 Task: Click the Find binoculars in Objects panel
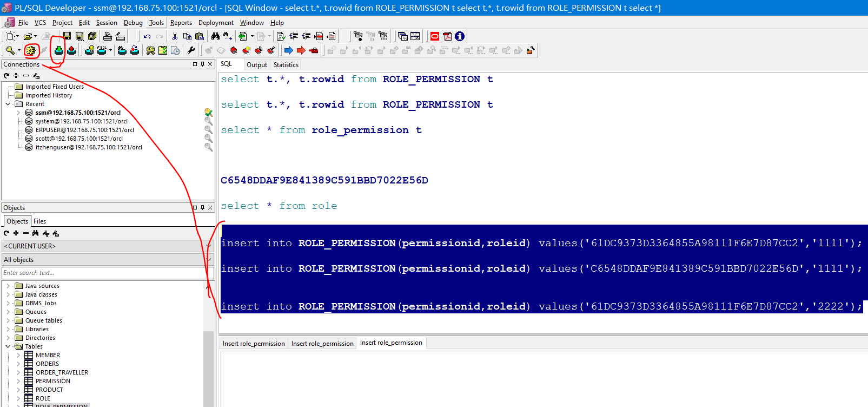36,233
